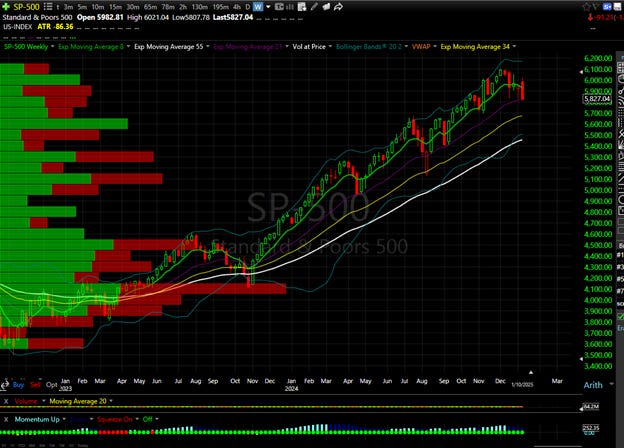Click the upward triangle marker above the time axis
Image resolution: width=624 pixels, height=448 pixels.
pyautogui.click(x=531, y=372)
